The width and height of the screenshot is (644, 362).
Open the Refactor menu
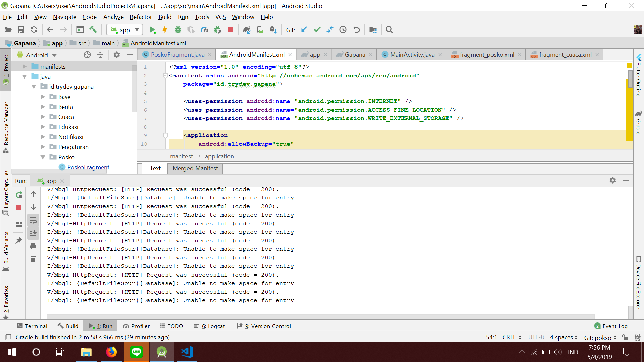tap(141, 17)
